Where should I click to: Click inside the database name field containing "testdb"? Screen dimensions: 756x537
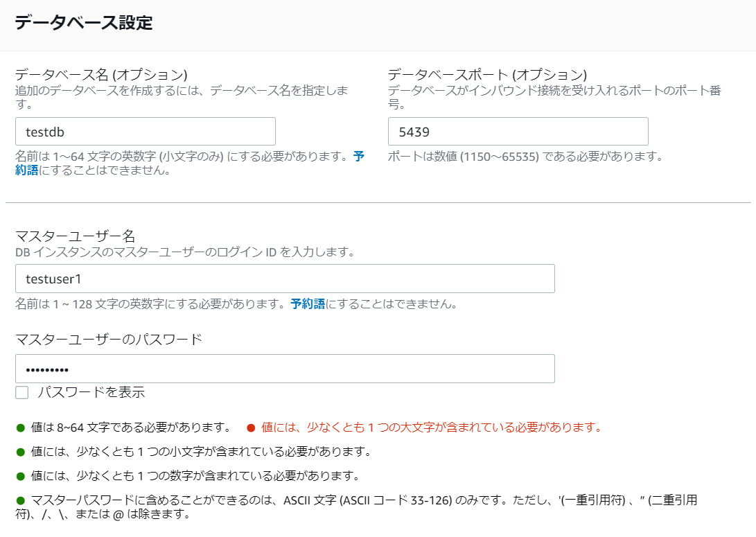(x=146, y=131)
